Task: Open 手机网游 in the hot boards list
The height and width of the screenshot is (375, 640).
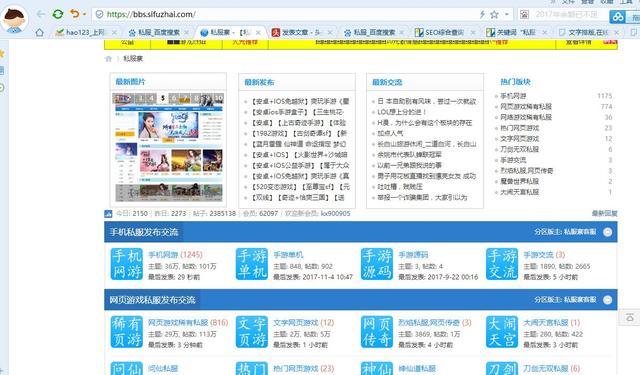Action: 513,96
